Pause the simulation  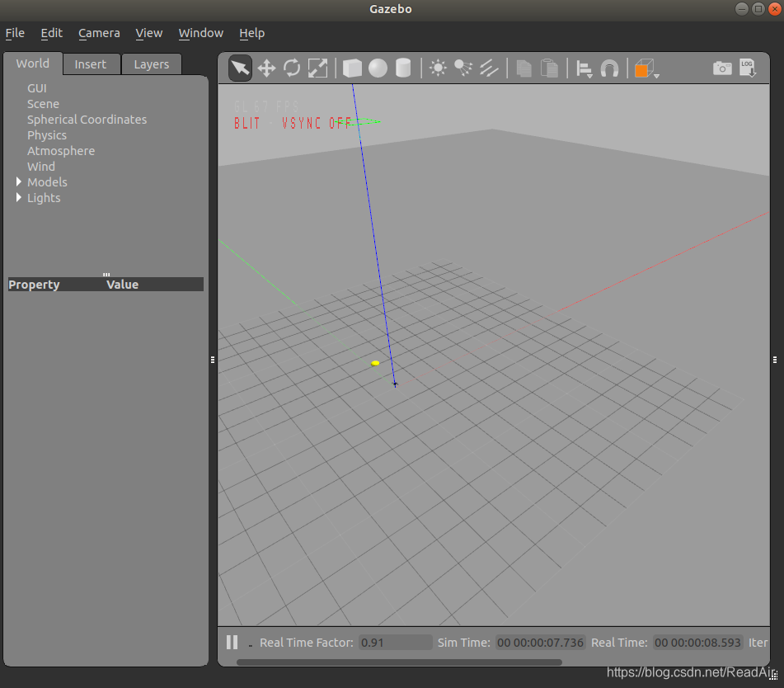(x=232, y=642)
